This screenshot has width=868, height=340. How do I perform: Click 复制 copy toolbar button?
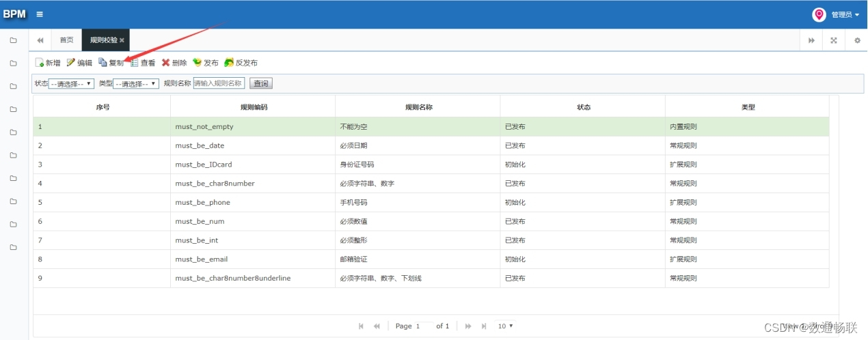click(x=111, y=63)
